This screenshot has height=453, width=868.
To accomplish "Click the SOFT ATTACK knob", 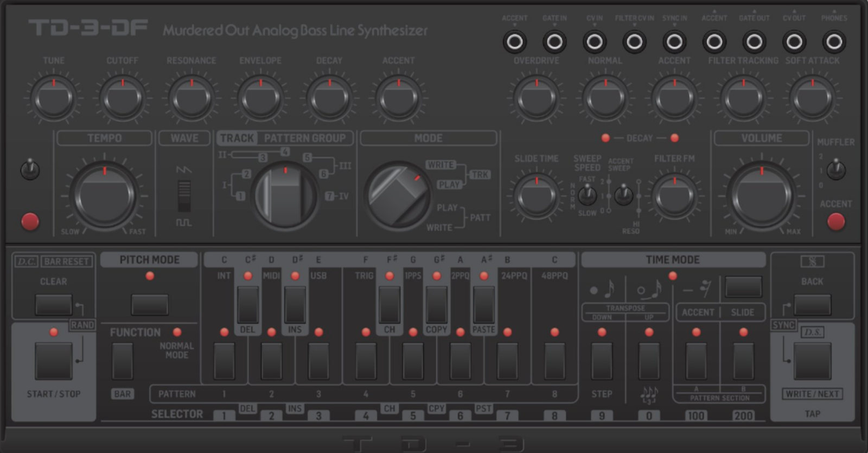I will click(x=812, y=99).
